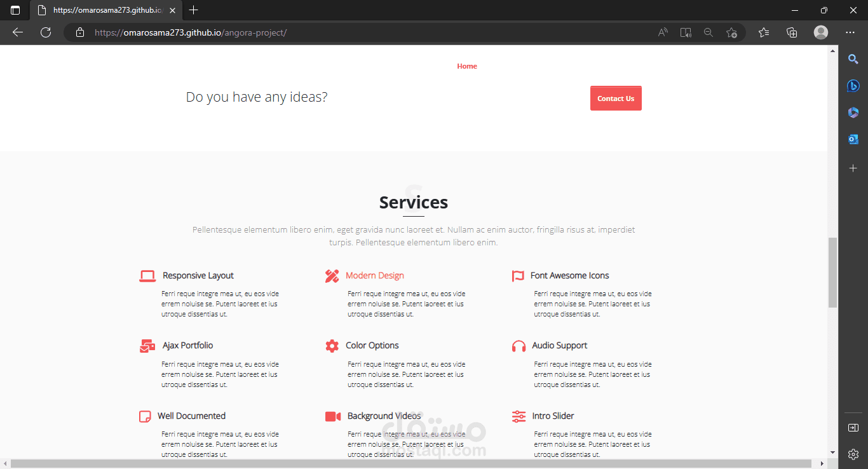Click the vertical scrollbar thumb

tap(833, 273)
